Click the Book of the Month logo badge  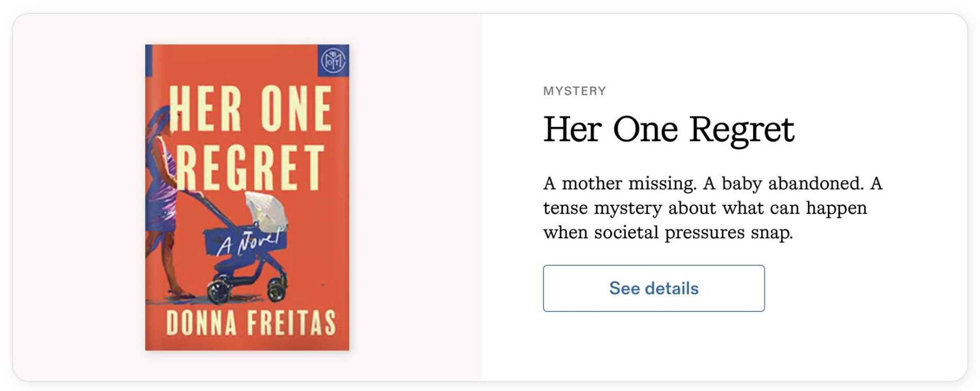[333, 61]
